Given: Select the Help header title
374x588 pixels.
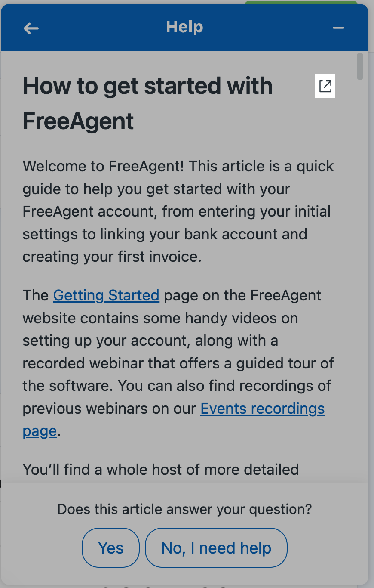Looking at the screenshot, I should pos(184,27).
